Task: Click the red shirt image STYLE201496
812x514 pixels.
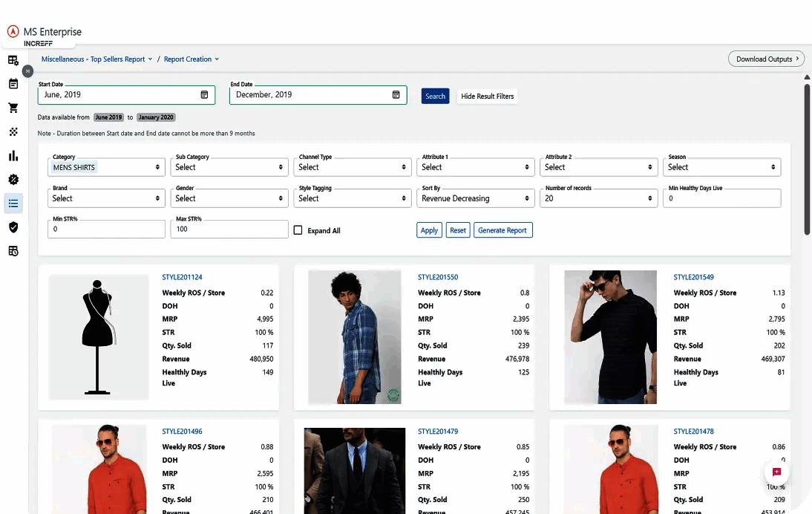Action: click(99, 469)
